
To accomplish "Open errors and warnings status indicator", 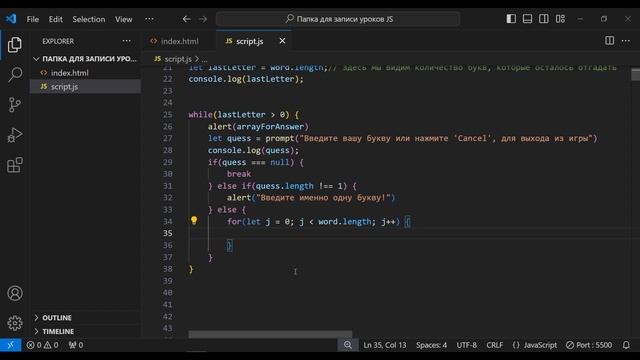I will pos(42,345).
